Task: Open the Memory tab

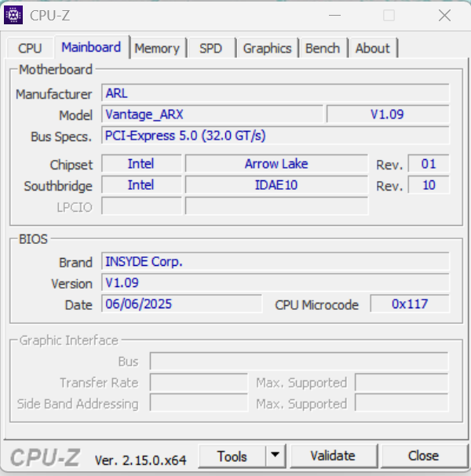Action: (x=157, y=49)
